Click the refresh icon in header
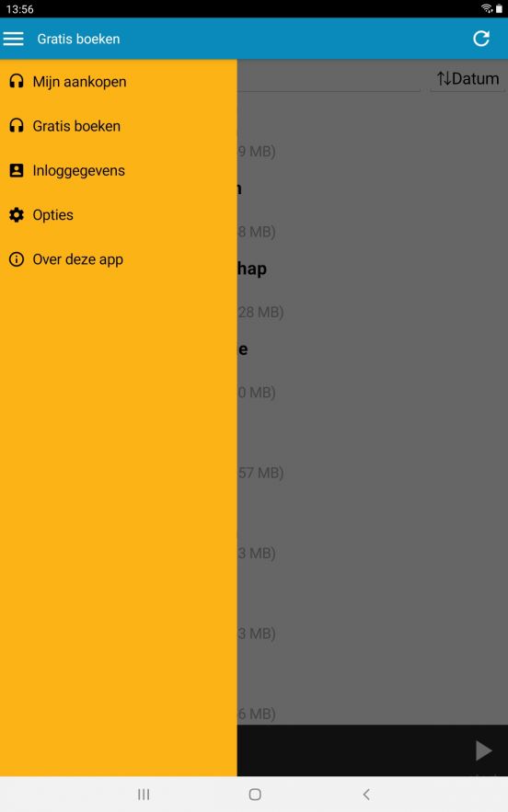 481,39
